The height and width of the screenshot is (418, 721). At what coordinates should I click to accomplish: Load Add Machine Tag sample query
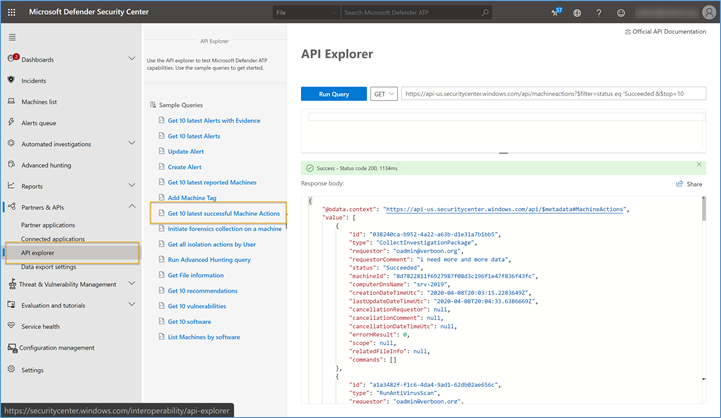[x=192, y=198]
